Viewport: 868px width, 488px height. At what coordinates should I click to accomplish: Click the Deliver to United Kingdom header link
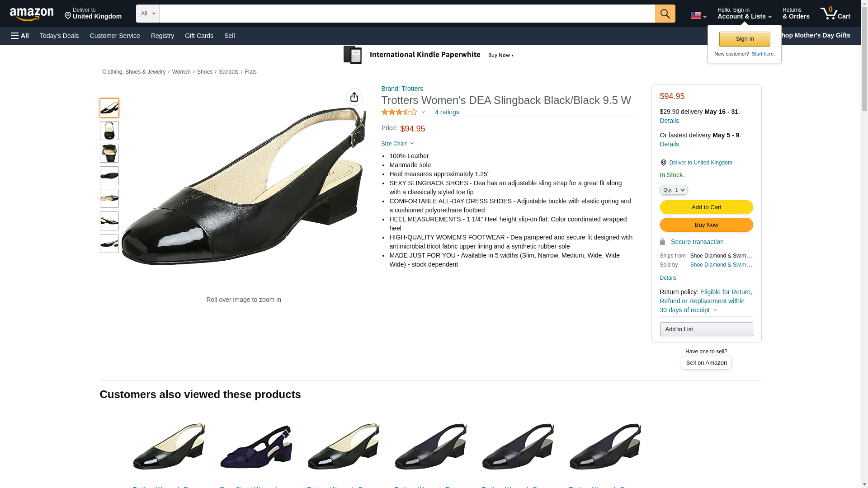click(x=93, y=14)
